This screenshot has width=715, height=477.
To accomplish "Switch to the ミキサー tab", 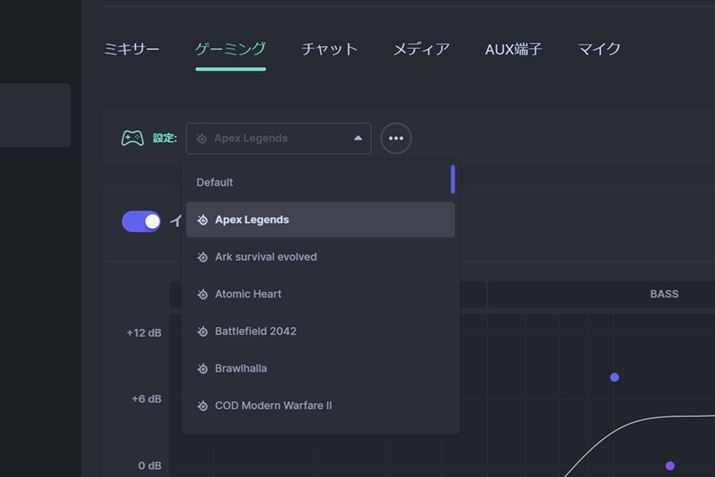I will click(x=131, y=49).
